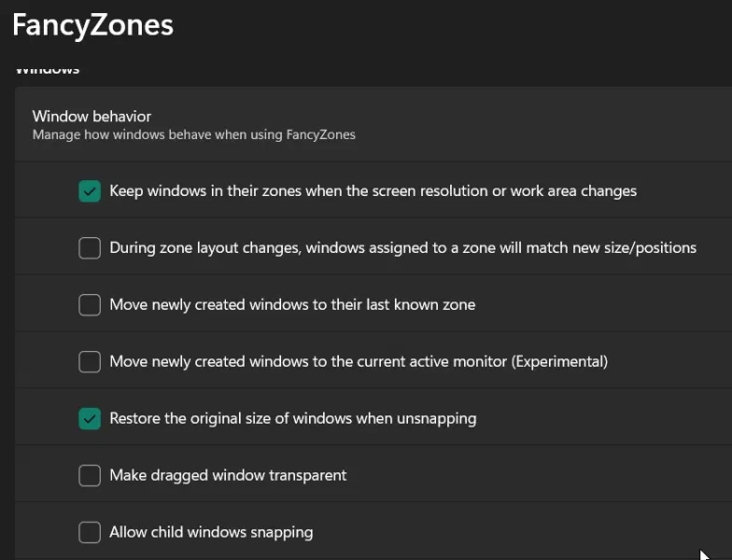
Task: Check Move newly created windows to last known zone
Action: click(90, 304)
